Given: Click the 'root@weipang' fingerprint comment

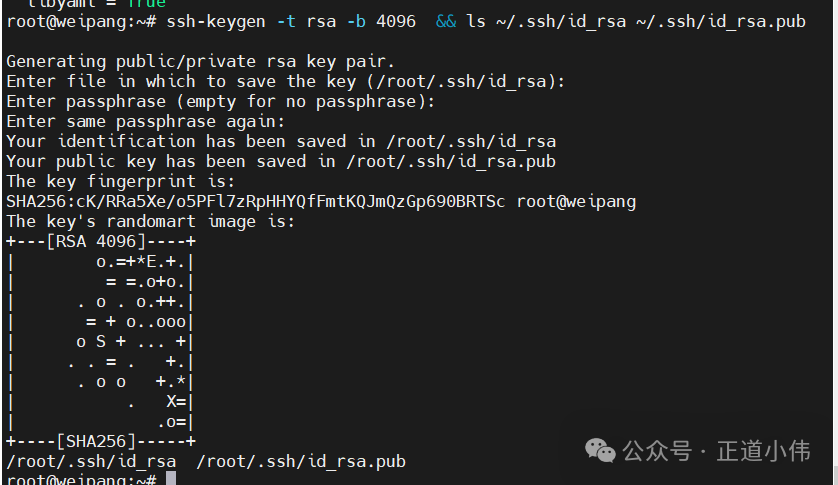Looking at the screenshot, I should pos(576,202).
